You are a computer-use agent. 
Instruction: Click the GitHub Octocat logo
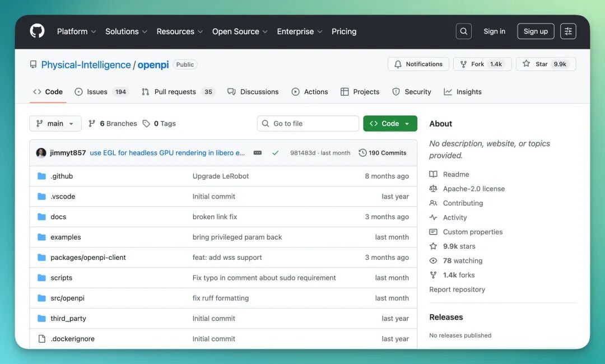(37, 31)
